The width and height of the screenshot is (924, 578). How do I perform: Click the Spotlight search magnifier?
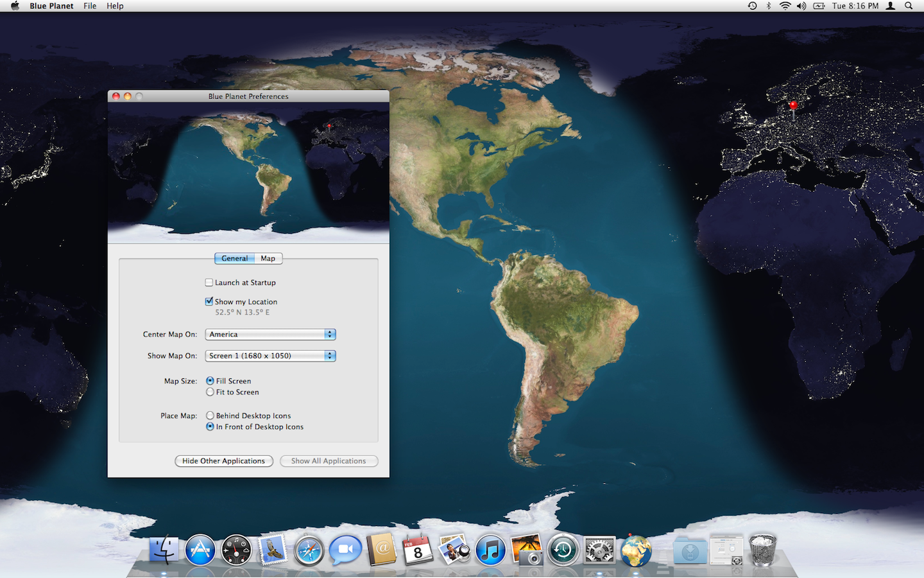click(909, 6)
